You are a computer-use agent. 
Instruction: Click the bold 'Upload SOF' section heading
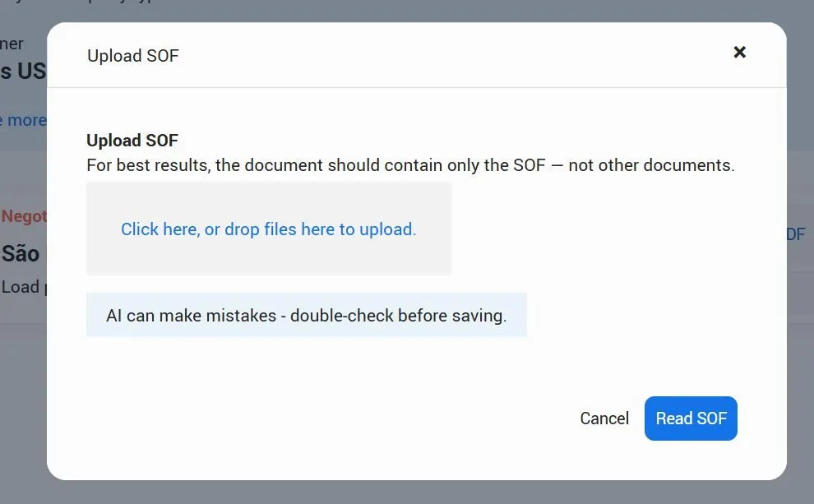click(132, 140)
